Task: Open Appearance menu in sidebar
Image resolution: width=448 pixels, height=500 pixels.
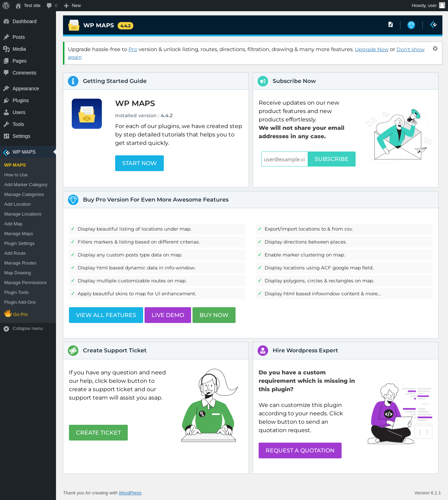Action: tap(28, 89)
